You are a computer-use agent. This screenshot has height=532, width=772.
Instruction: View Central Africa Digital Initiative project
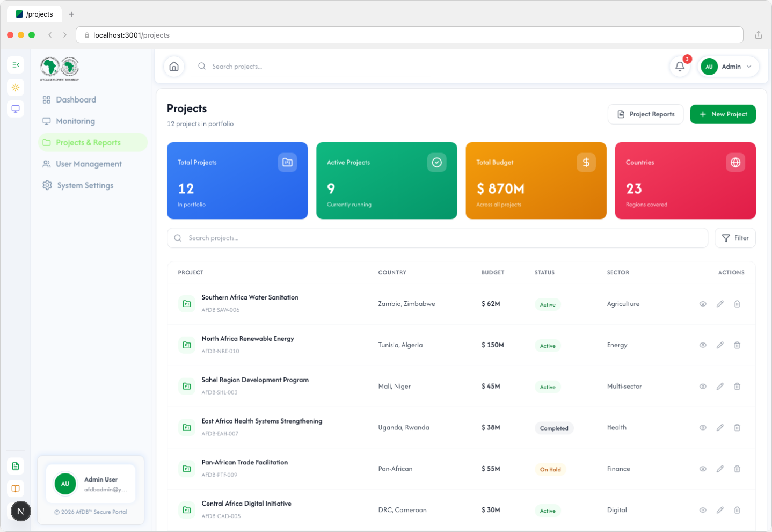tap(703, 510)
